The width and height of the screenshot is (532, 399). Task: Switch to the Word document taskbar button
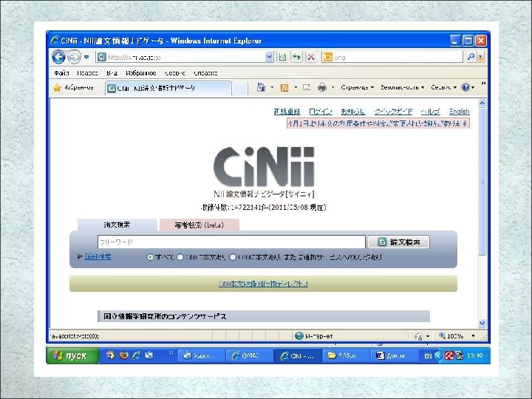[x=394, y=355]
